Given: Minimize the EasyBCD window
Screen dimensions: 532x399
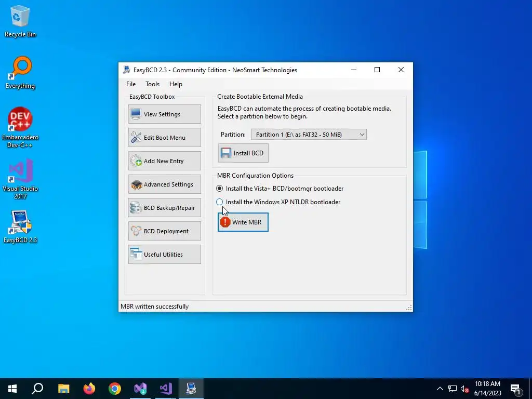Looking at the screenshot, I should (x=354, y=70).
